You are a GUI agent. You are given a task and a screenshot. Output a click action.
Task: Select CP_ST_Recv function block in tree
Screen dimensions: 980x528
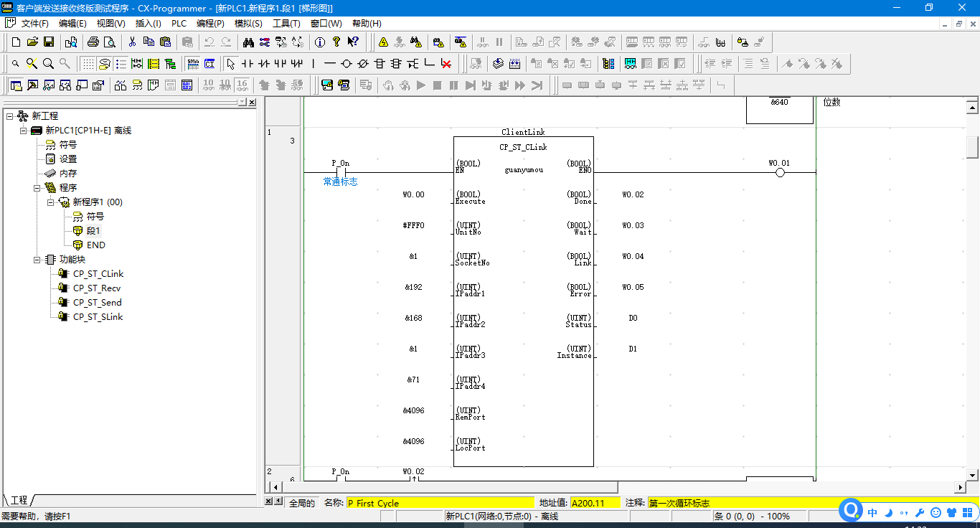tap(96, 288)
